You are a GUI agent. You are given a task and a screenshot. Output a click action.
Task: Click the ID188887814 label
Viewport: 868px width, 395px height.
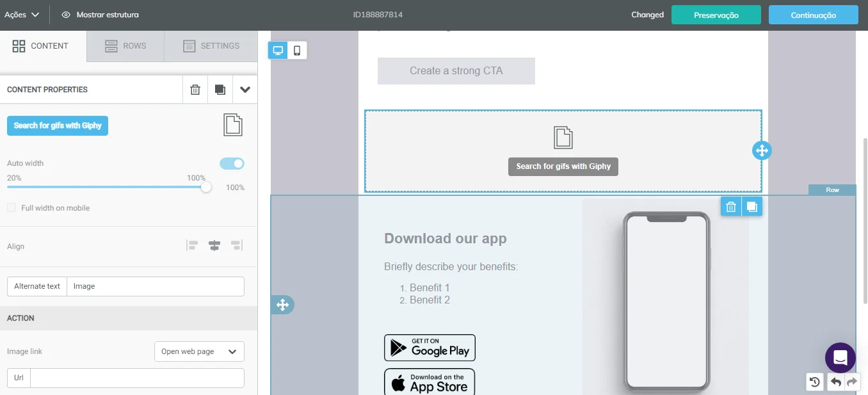tap(378, 15)
